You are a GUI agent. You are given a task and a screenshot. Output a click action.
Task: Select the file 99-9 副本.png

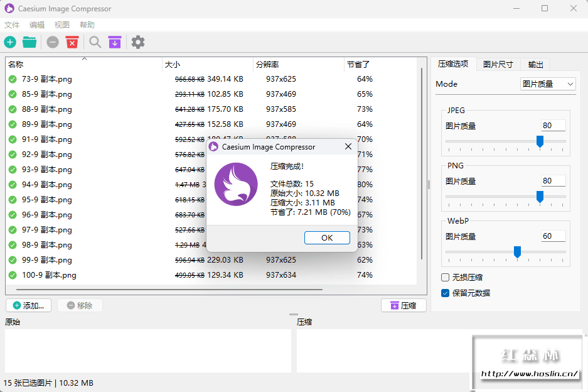[47, 260]
